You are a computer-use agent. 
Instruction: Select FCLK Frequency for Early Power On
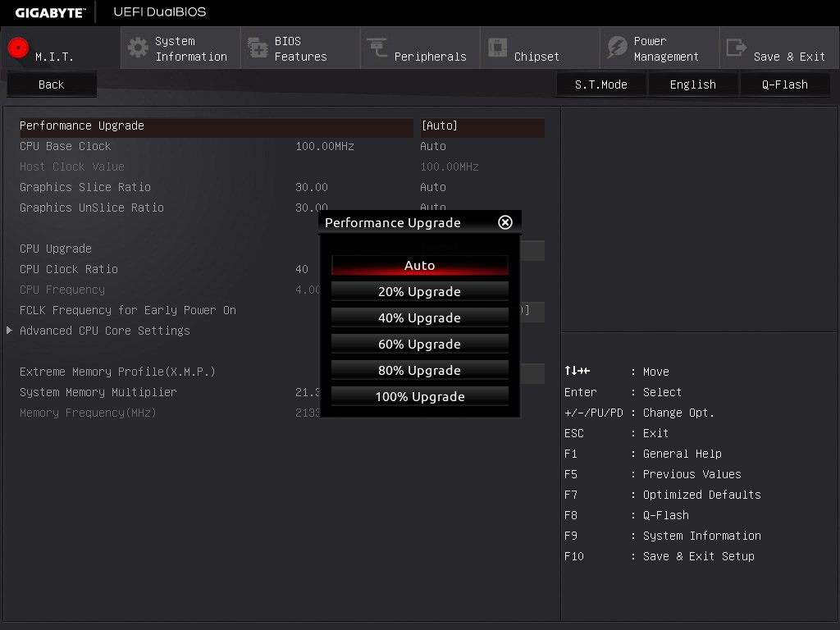pyautogui.click(x=128, y=310)
